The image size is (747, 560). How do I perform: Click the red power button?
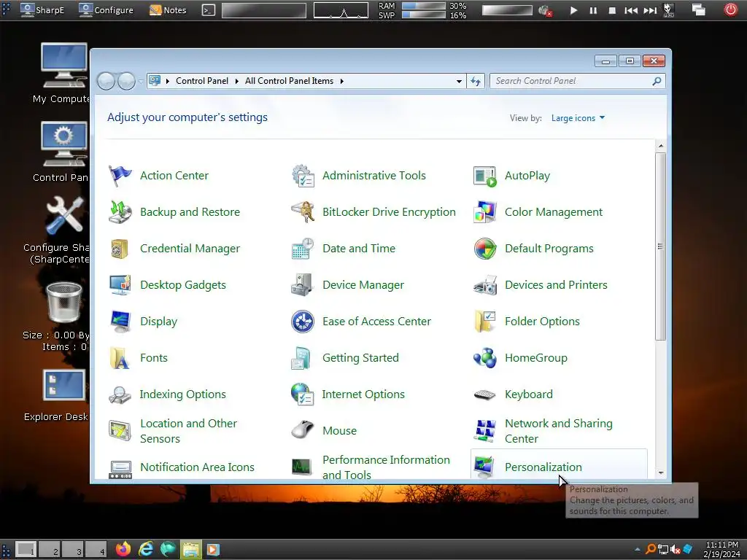pyautogui.click(x=731, y=9)
